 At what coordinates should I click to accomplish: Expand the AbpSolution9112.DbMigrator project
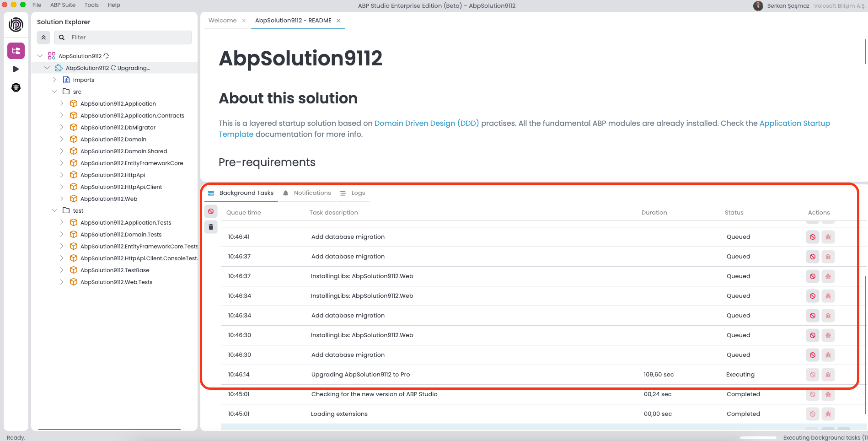(62, 127)
